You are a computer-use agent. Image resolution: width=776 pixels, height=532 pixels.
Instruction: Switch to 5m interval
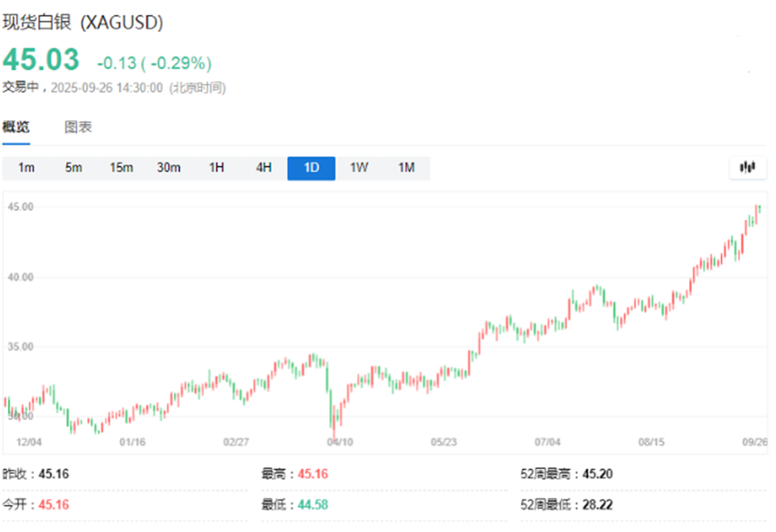pyautogui.click(x=73, y=168)
